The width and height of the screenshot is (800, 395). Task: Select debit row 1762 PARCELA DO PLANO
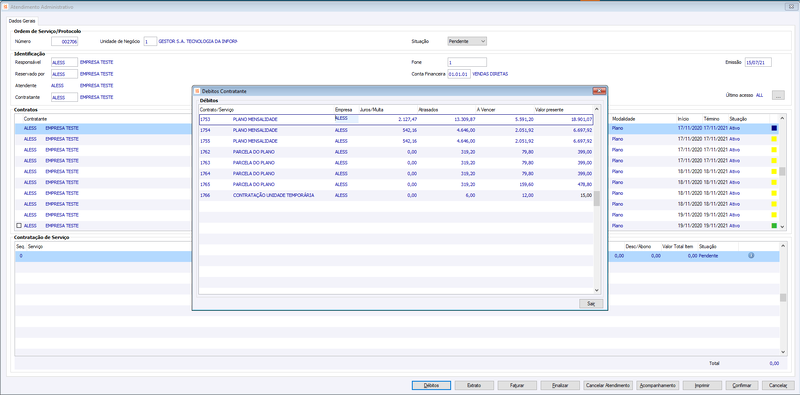pyautogui.click(x=396, y=152)
